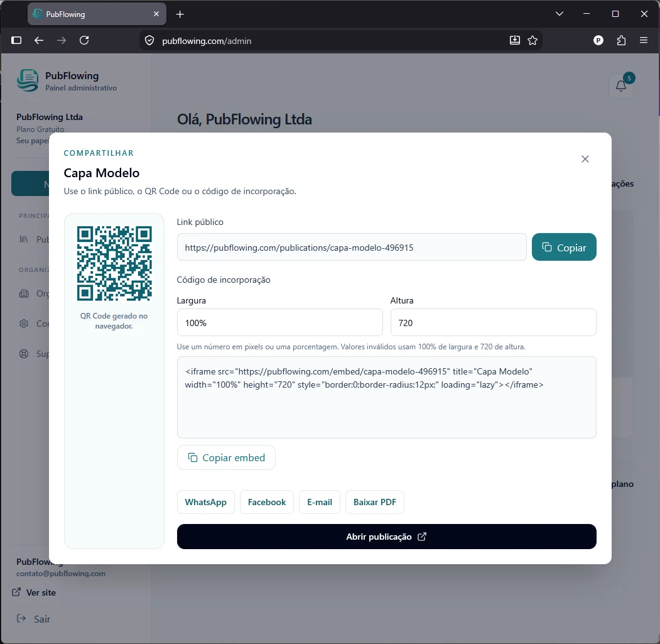The image size is (660, 644).
Task: Download with Baixar PDF button
Action: [375, 501]
